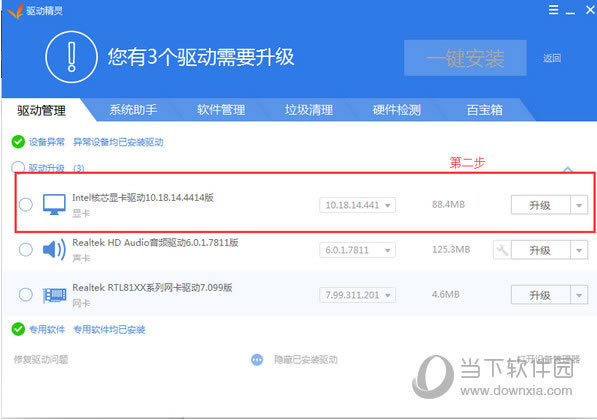Click the wrench repair icon for Realtek audio

(x=502, y=250)
